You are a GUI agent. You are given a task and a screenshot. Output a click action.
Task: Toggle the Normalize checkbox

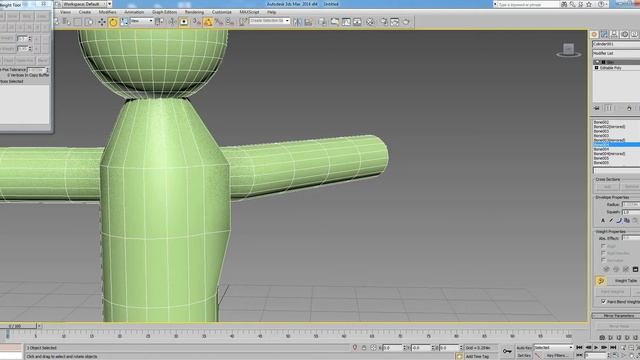coord(603,260)
